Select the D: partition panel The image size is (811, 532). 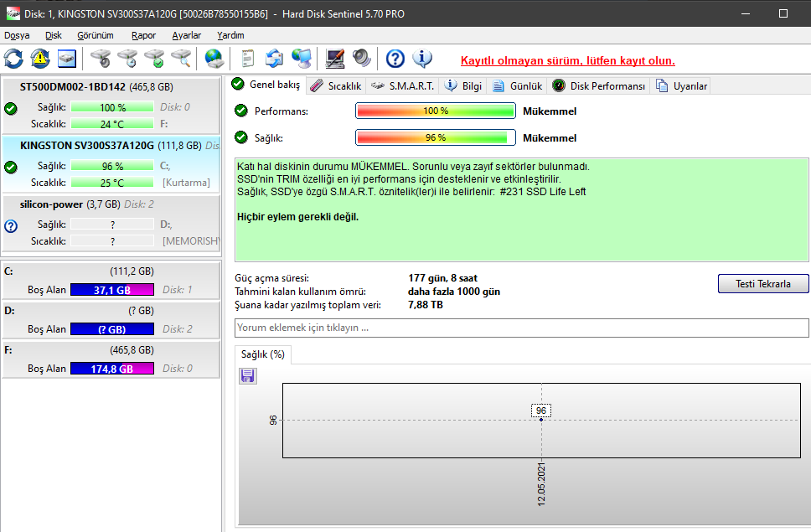click(x=111, y=320)
